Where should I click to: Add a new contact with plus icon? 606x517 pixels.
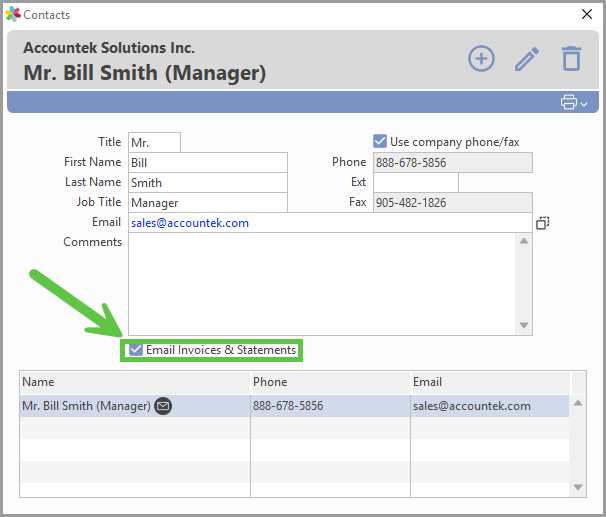pyautogui.click(x=481, y=59)
